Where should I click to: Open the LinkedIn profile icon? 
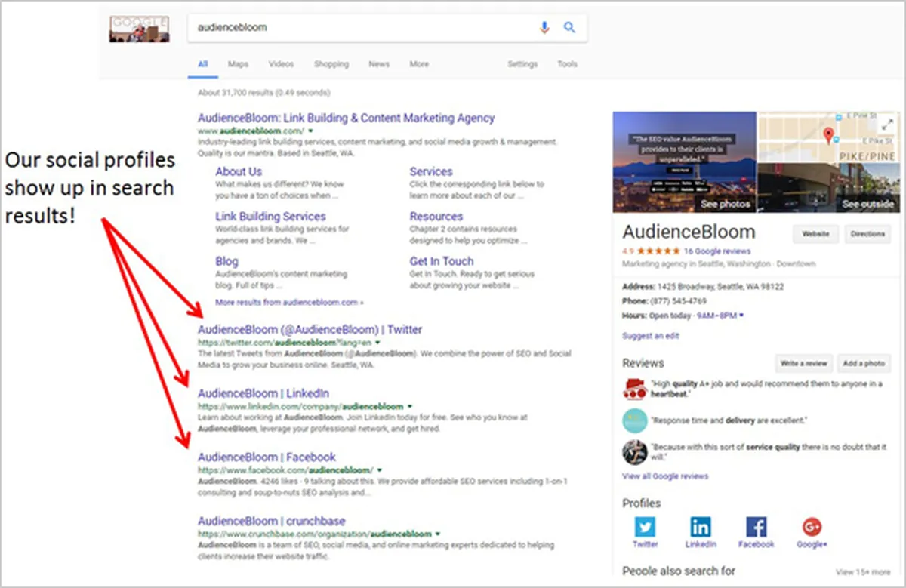click(x=701, y=527)
